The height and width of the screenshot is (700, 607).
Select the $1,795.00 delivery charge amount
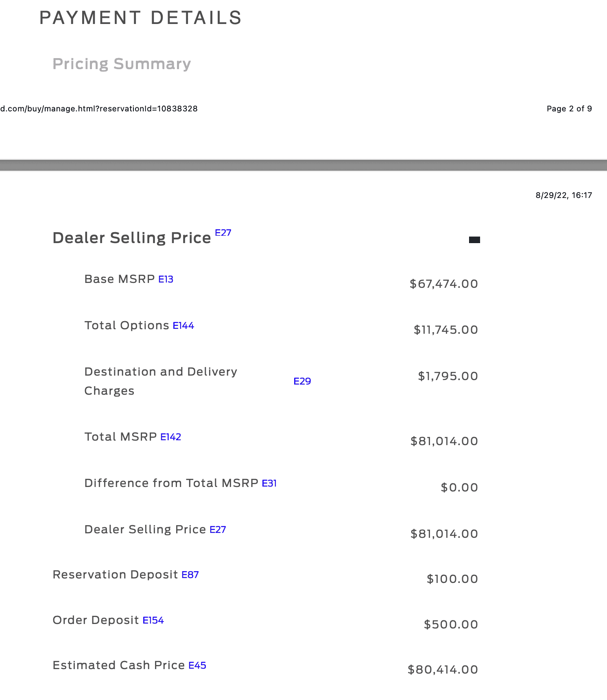[448, 376]
